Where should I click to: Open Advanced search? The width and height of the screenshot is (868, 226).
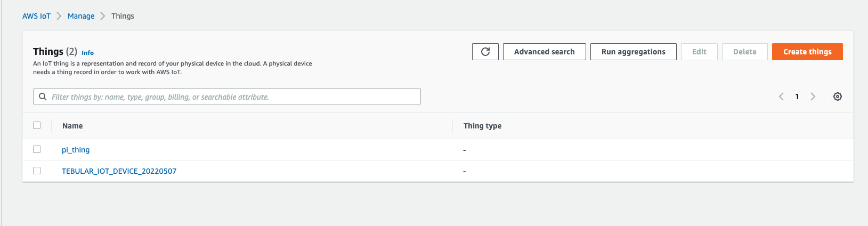point(545,52)
